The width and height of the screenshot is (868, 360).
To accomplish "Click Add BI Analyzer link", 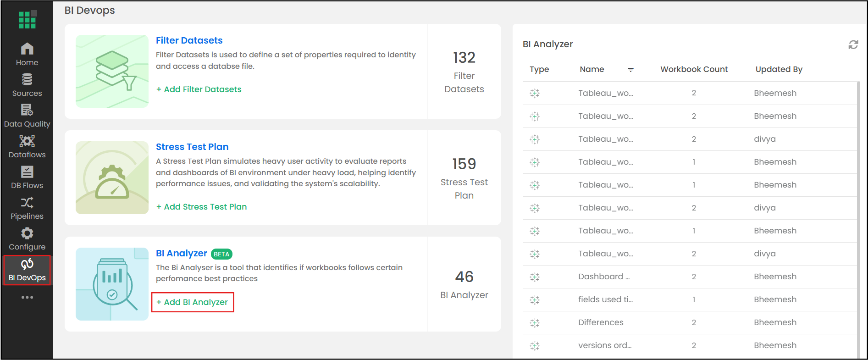I will 192,302.
